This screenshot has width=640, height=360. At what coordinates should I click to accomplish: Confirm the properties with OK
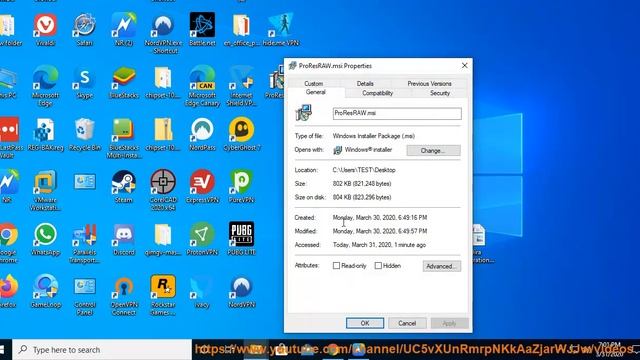[x=365, y=323]
